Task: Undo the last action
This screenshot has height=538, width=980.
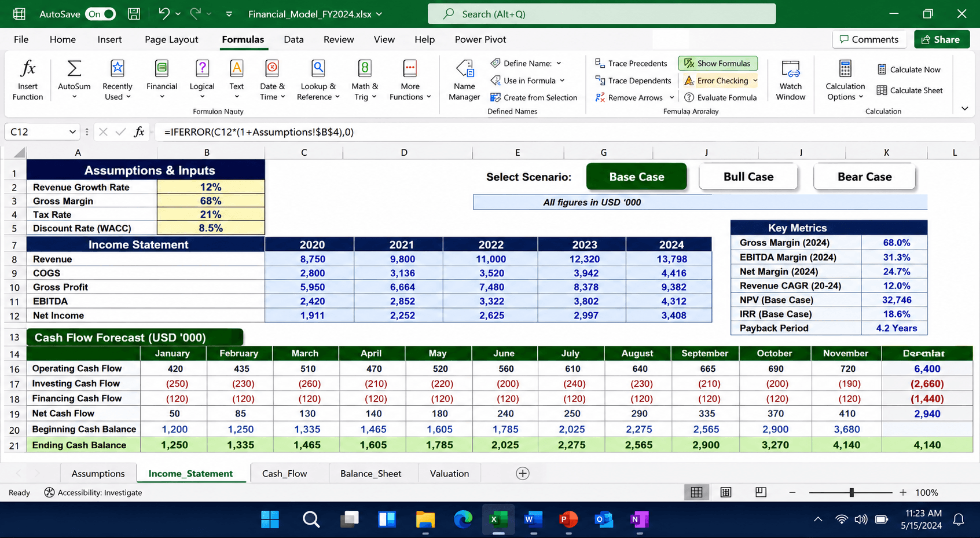Action: pyautogui.click(x=164, y=14)
